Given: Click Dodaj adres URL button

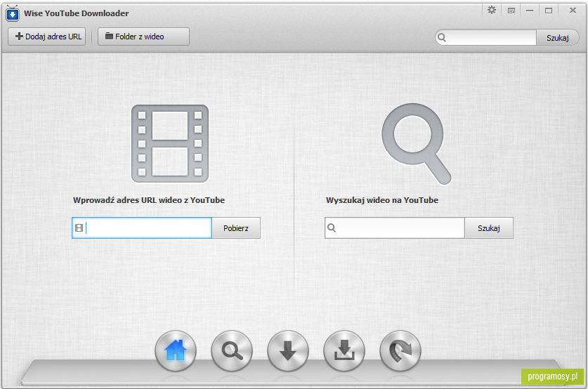Looking at the screenshot, I should pyautogui.click(x=47, y=37).
